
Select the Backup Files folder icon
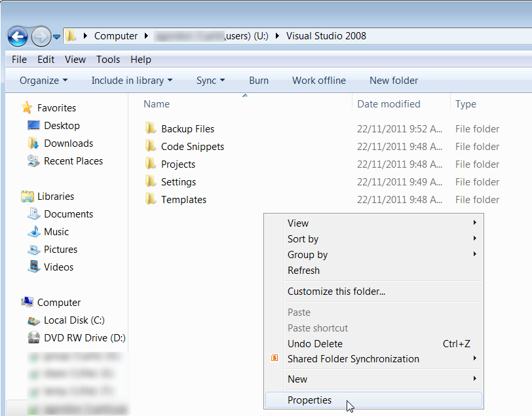click(x=150, y=128)
